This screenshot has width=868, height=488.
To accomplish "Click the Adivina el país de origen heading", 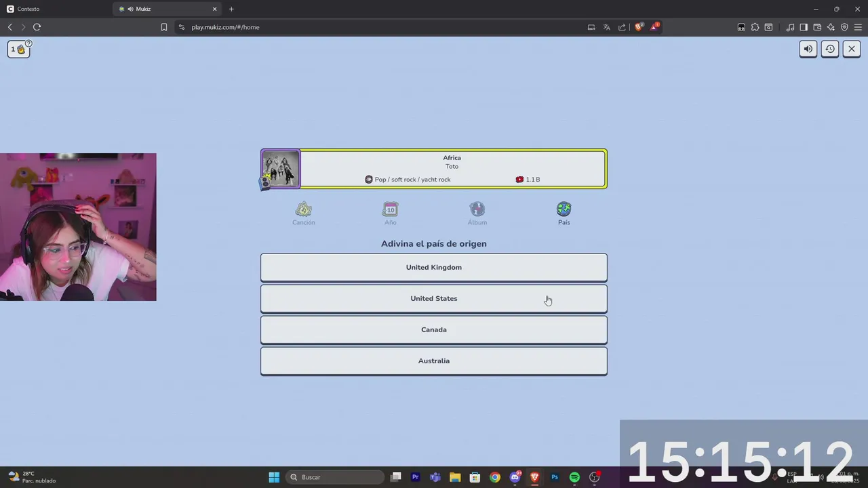I will [434, 243].
